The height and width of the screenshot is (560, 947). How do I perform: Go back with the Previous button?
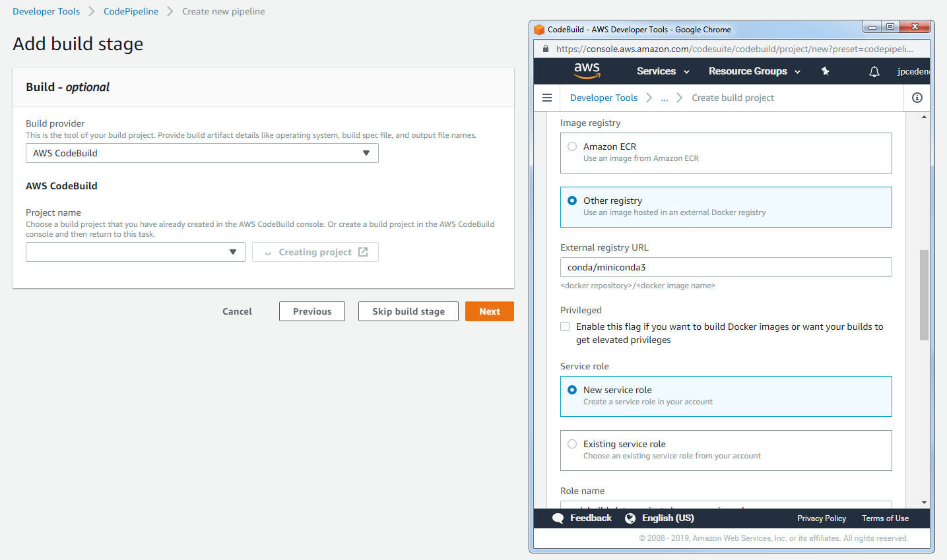click(312, 311)
